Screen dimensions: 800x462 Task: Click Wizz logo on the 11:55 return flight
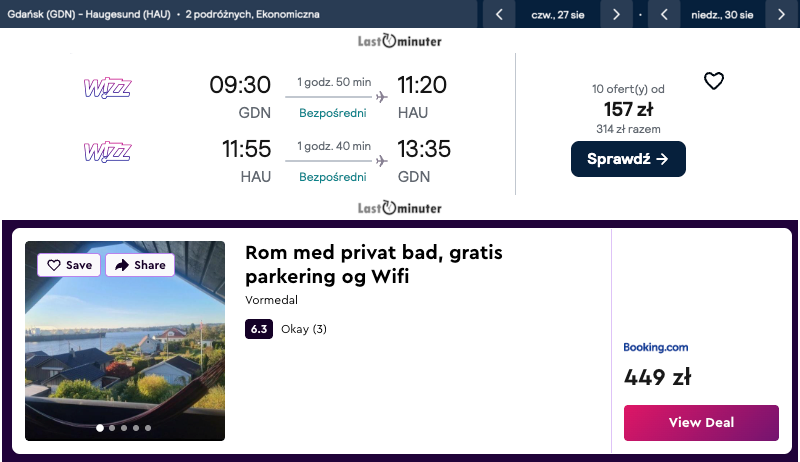tap(107, 152)
